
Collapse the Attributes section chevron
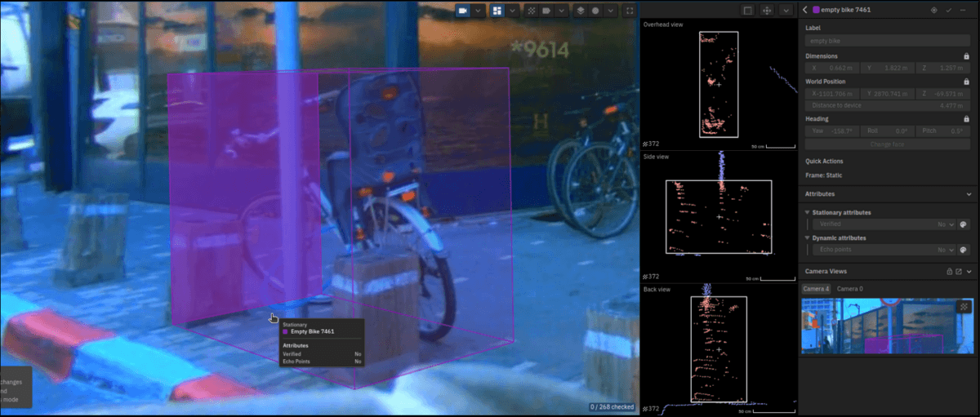click(x=969, y=194)
